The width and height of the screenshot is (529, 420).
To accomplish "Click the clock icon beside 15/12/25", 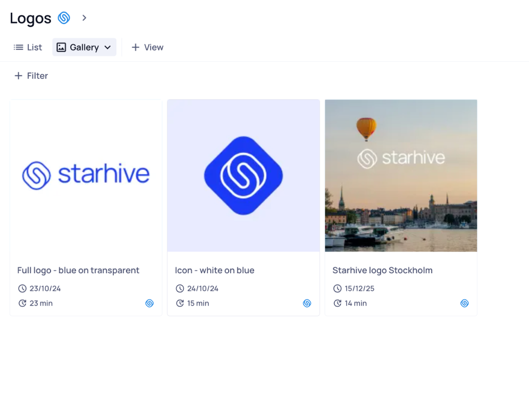I will tap(338, 289).
